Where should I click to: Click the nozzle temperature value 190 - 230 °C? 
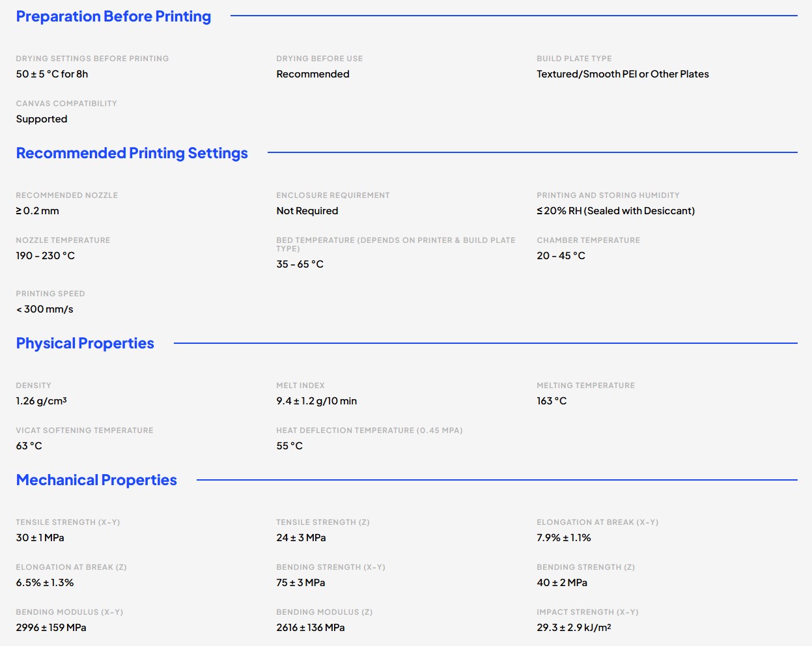coord(46,256)
